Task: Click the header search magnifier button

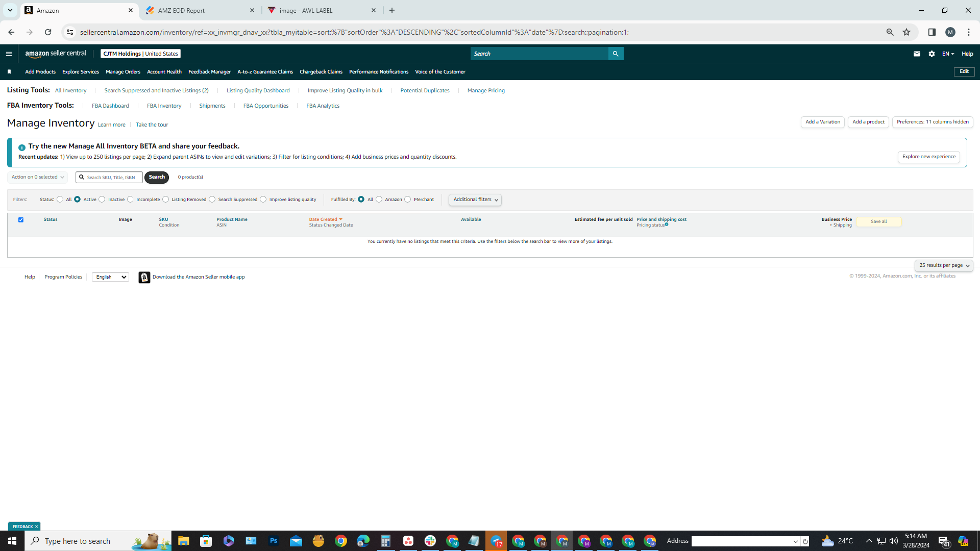Action: (616, 54)
